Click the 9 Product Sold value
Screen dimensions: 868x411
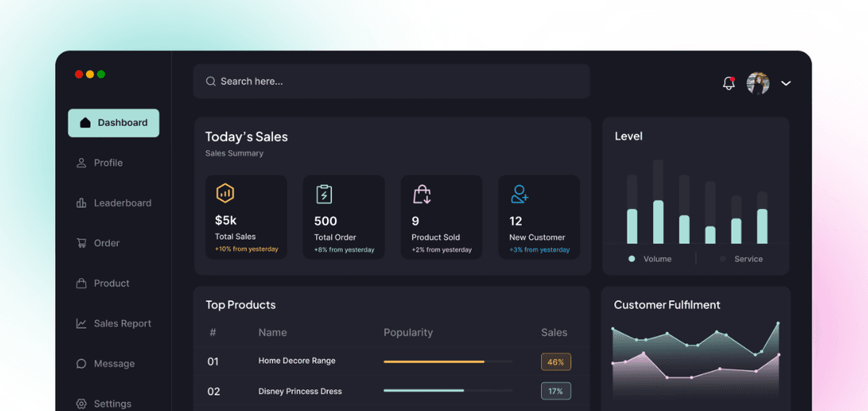415,221
